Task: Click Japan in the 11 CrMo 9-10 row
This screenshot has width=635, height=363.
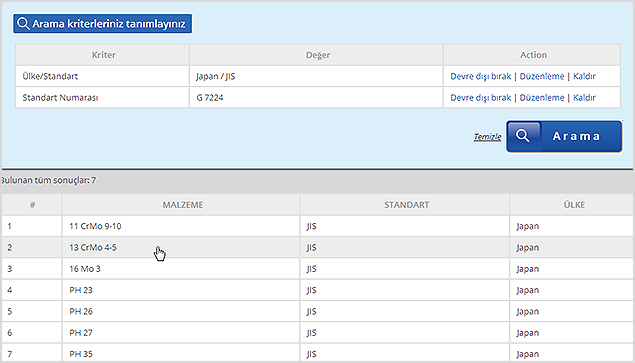Action: 527,226
